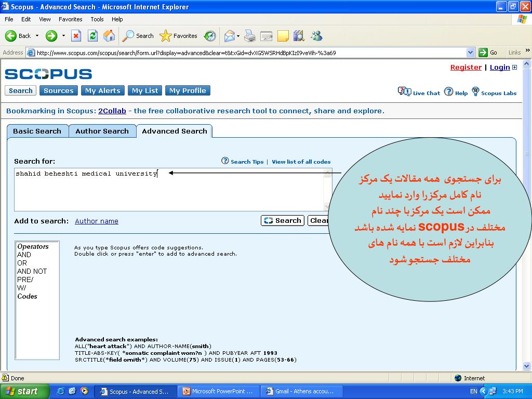
Task: Select the PRE/ operator
Action: point(25,280)
